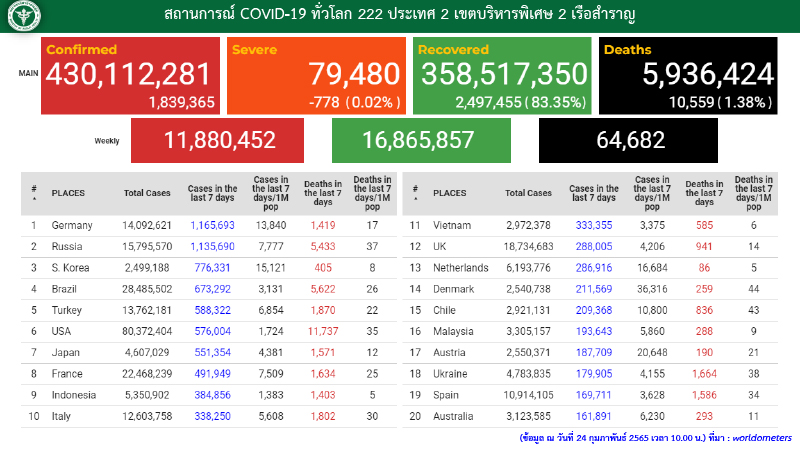Click the Ministry of Public Health logo
Screen dimensions: 800x450
click(x=23, y=15)
